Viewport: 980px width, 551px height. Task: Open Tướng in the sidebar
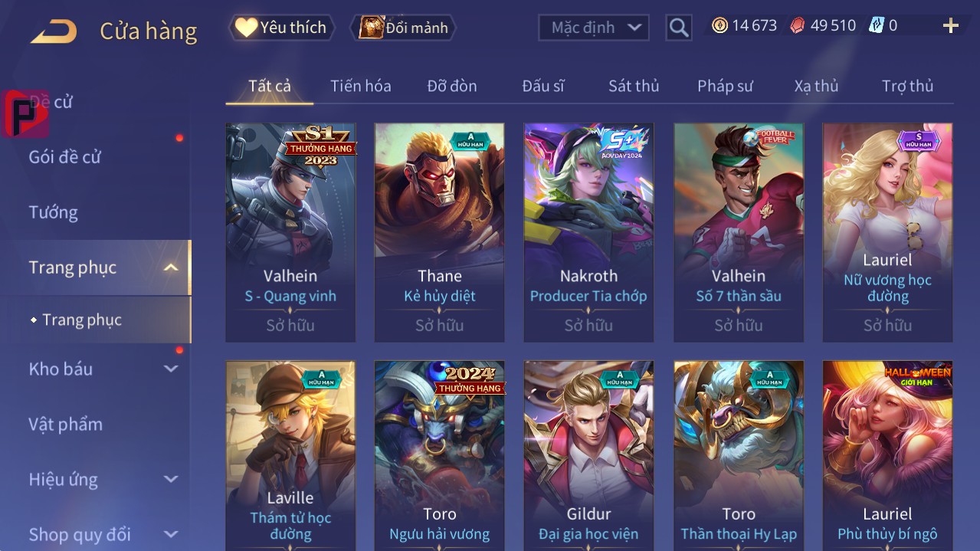click(x=54, y=212)
